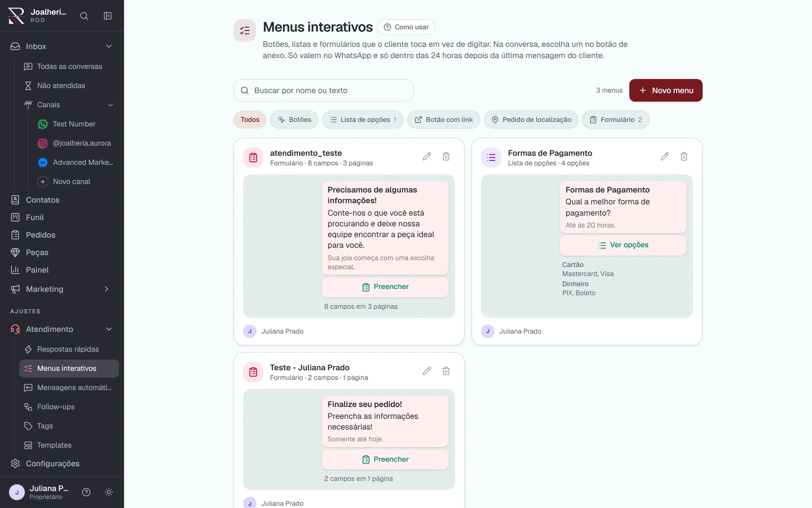This screenshot has height=508, width=812.
Task: Filter by Pedido de localização
Action: point(531,119)
